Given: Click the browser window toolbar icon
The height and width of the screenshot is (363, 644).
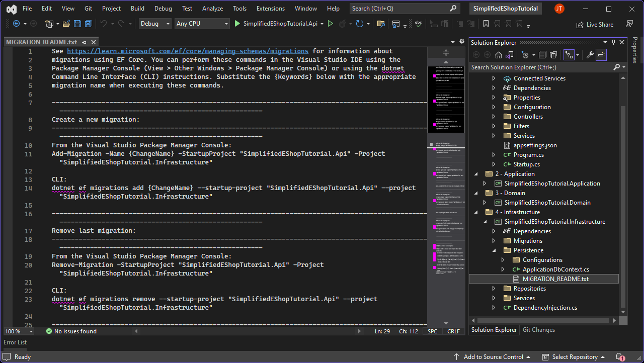Looking at the screenshot, I should tap(396, 24).
